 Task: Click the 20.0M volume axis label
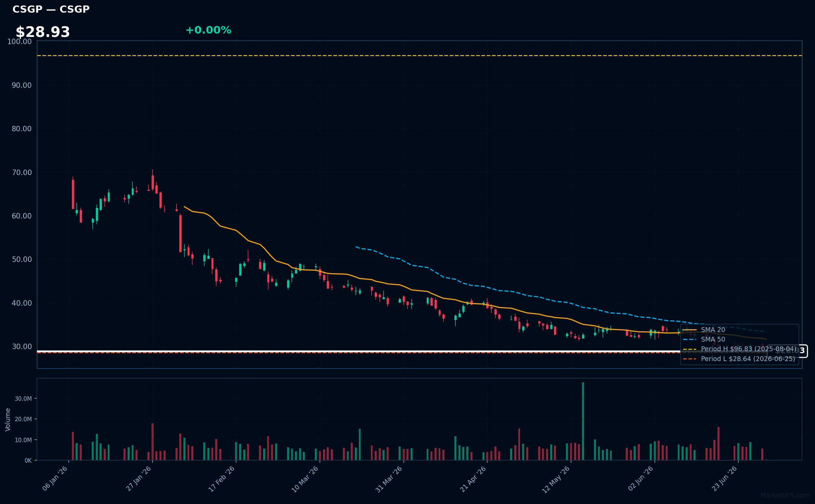click(23, 419)
